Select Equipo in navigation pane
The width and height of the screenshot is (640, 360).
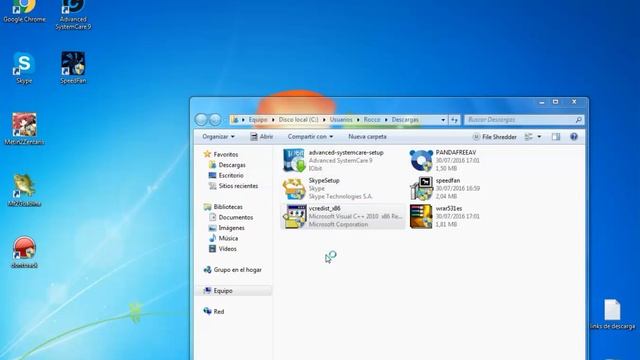coord(234,291)
